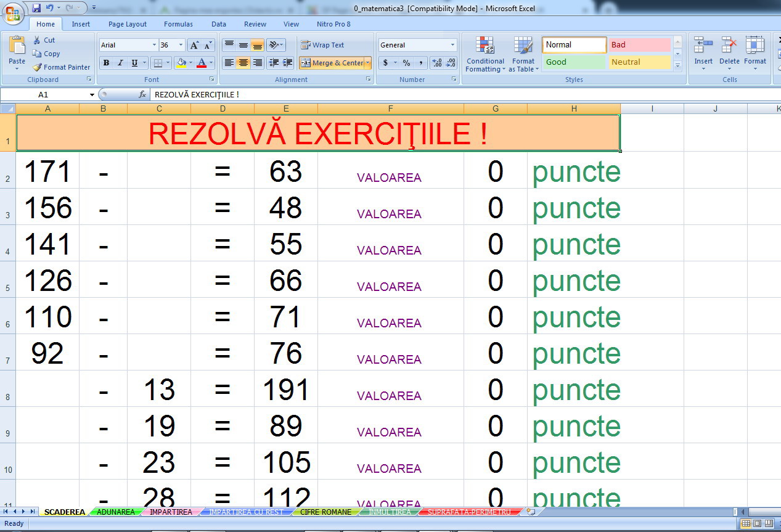Click the Fill Color bucket swatch
Viewport: 781px width, 532px height.
[181, 63]
